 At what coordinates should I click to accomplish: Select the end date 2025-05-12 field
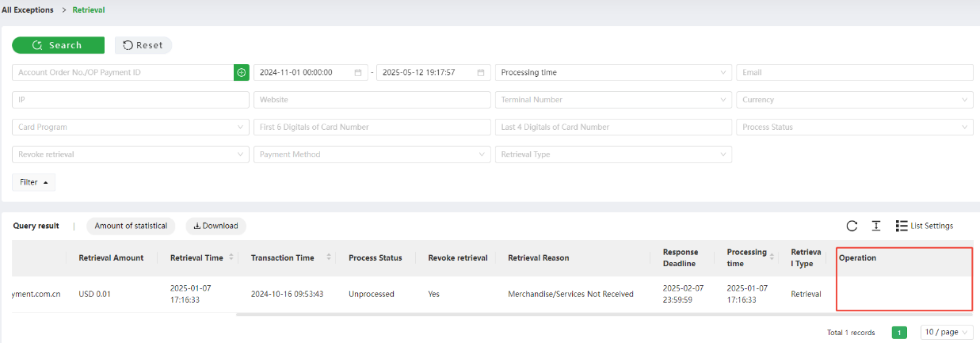click(433, 72)
